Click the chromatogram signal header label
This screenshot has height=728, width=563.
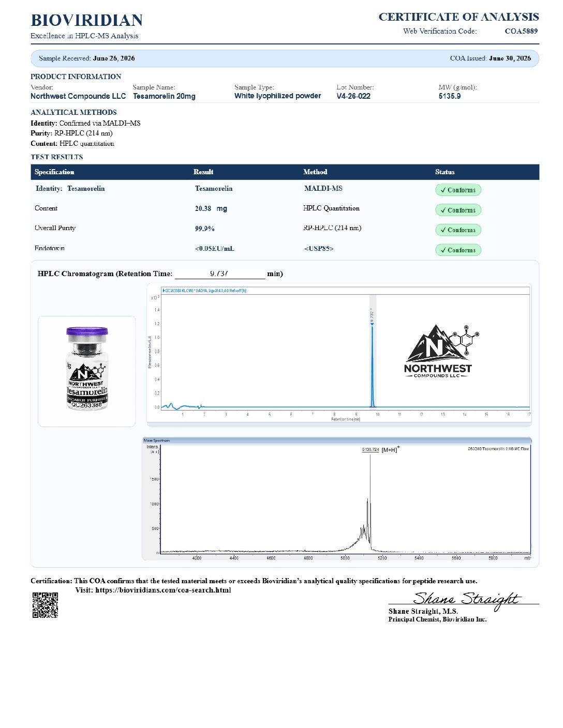point(204,291)
